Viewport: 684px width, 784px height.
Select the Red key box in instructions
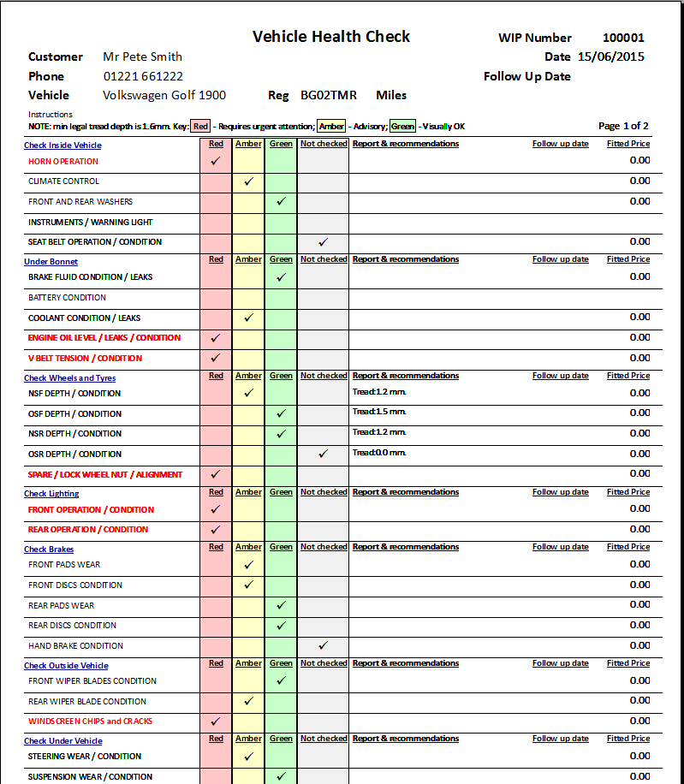(200, 126)
